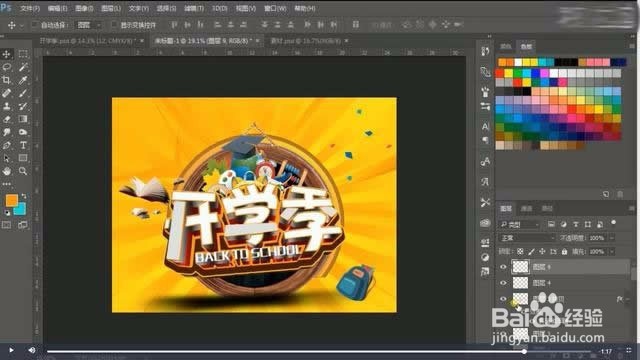Open the 窗口(W) menu
Image resolution: width=640 pixels, height=360 pixels.
click(275, 8)
